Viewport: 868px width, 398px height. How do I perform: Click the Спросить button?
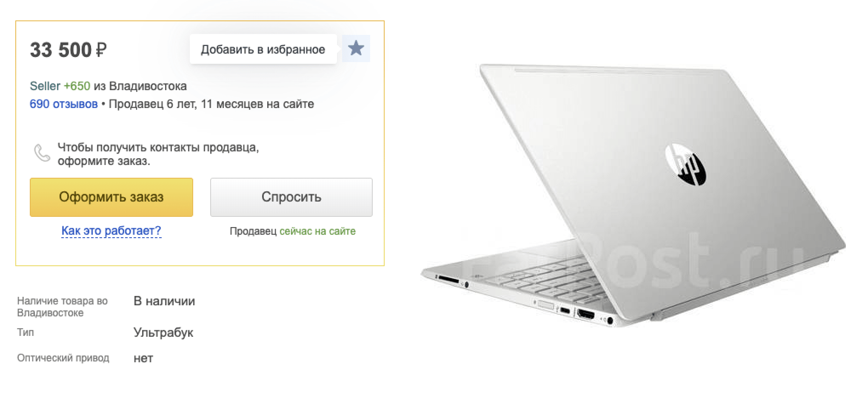pyautogui.click(x=291, y=197)
